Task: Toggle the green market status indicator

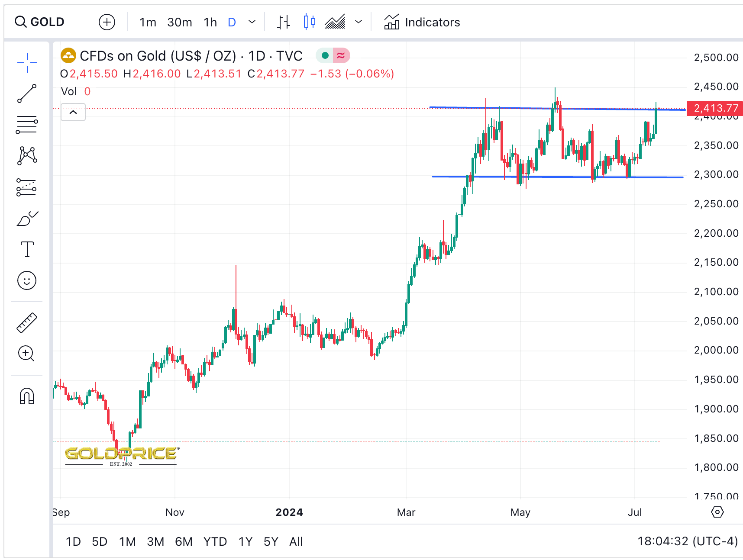Action: [325, 55]
